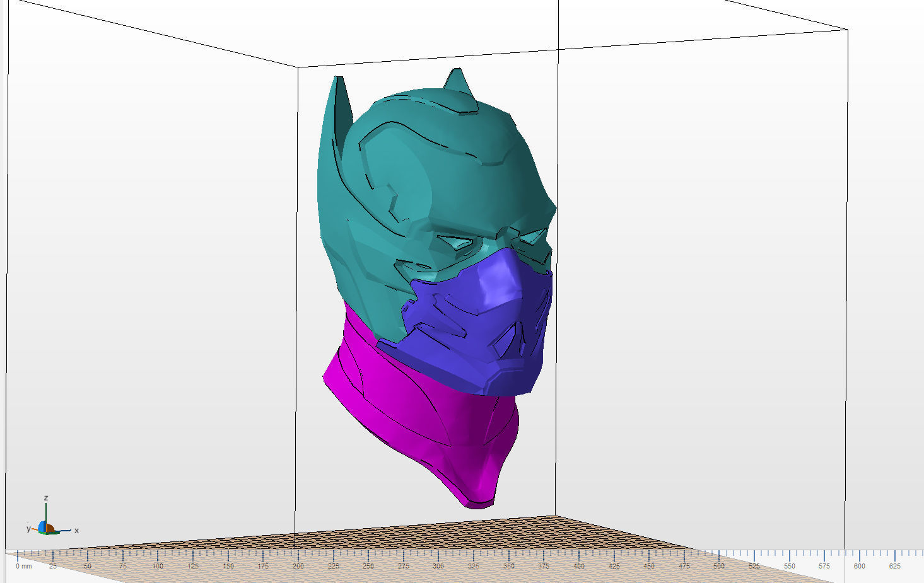Click the '300' ruler mark

[x=438, y=566]
